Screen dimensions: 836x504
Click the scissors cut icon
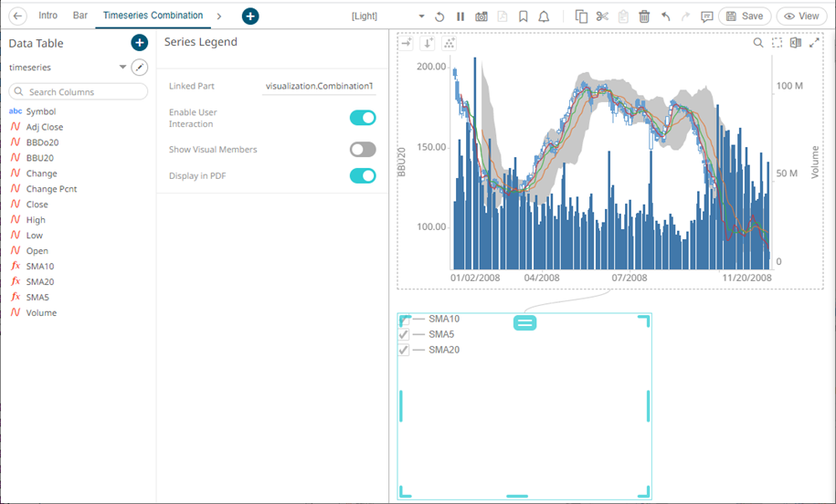[602, 16]
